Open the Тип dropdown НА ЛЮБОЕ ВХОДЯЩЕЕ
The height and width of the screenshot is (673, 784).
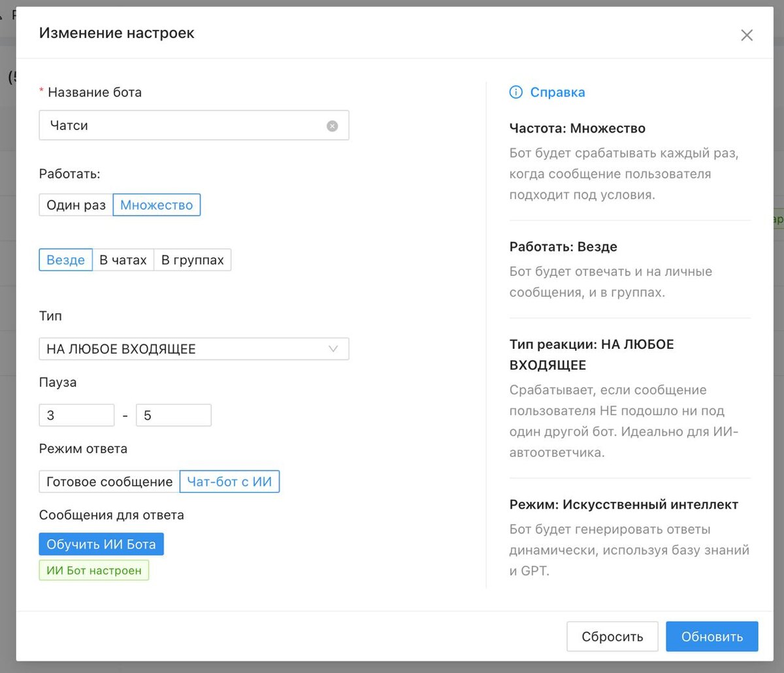[183, 349]
